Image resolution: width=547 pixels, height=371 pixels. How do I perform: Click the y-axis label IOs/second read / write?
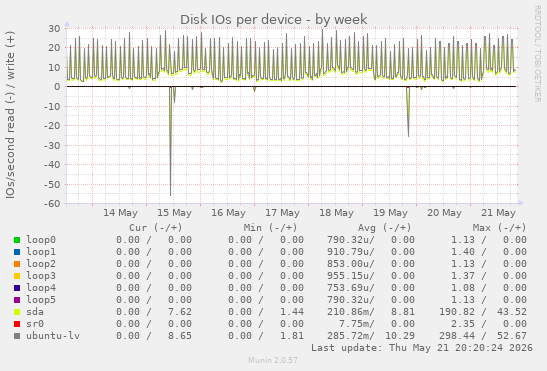[x=10, y=115]
